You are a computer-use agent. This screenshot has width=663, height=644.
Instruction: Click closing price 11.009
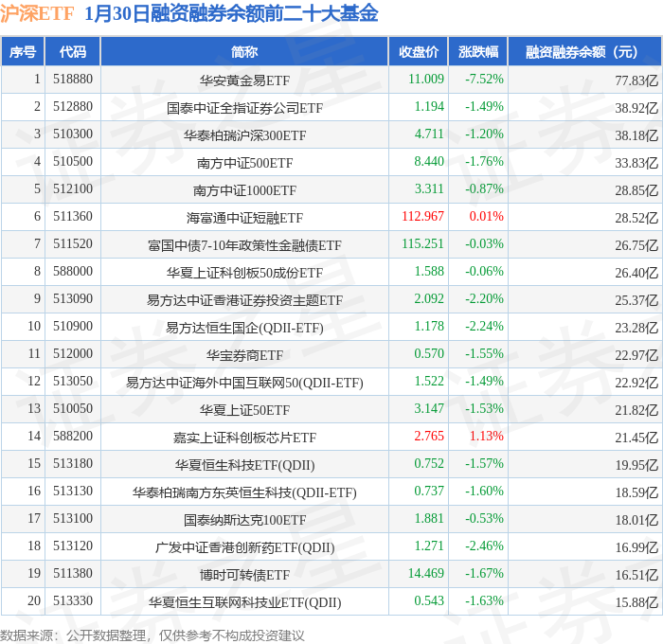click(x=426, y=79)
